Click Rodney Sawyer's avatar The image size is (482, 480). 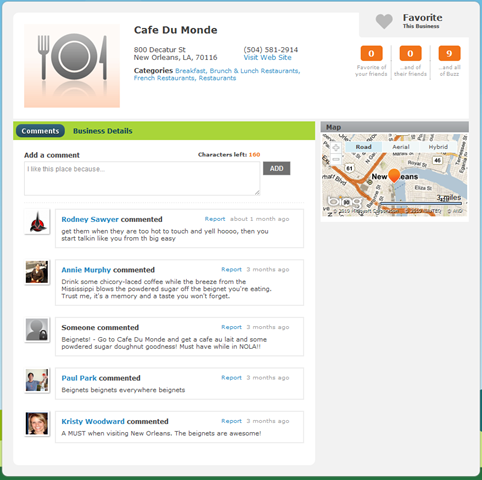(x=37, y=222)
